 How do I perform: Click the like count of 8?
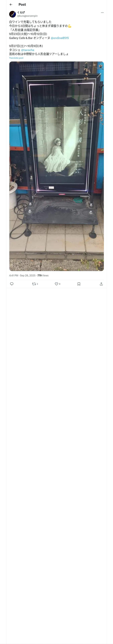[60, 284]
